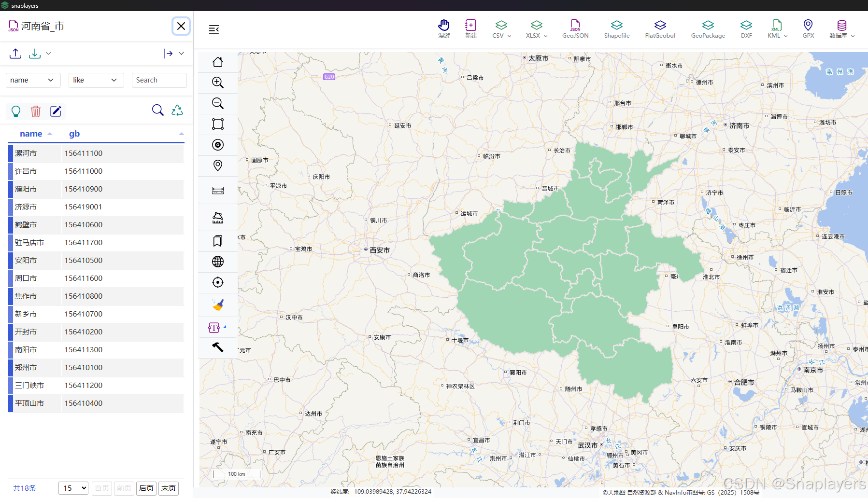The image size is (868, 498).
Task: Click the edit pencil icon
Action: point(56,111)
